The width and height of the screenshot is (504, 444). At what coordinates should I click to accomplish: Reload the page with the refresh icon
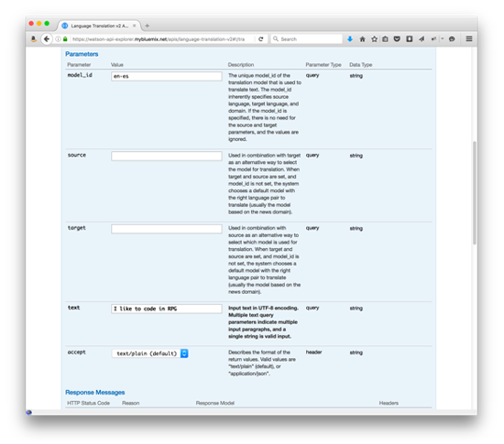260,39
